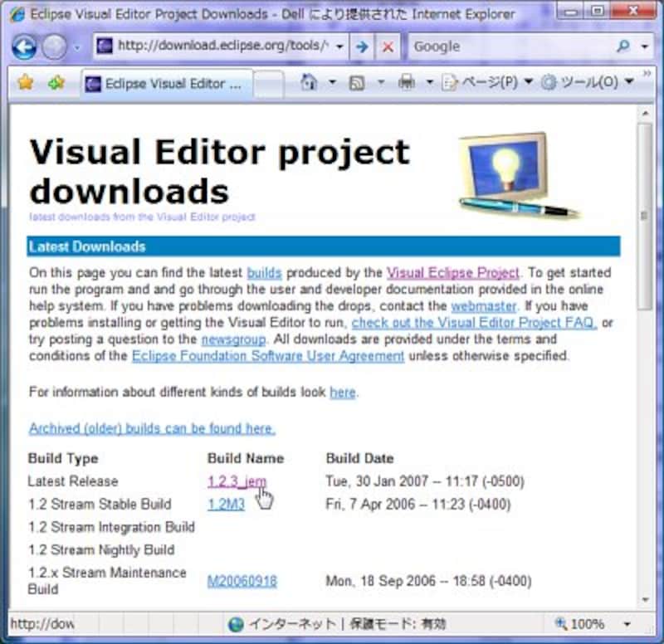Click the 'Fri, 7 Apr 2006' build date
Screen dimensions: 664x644
point(418,505)
